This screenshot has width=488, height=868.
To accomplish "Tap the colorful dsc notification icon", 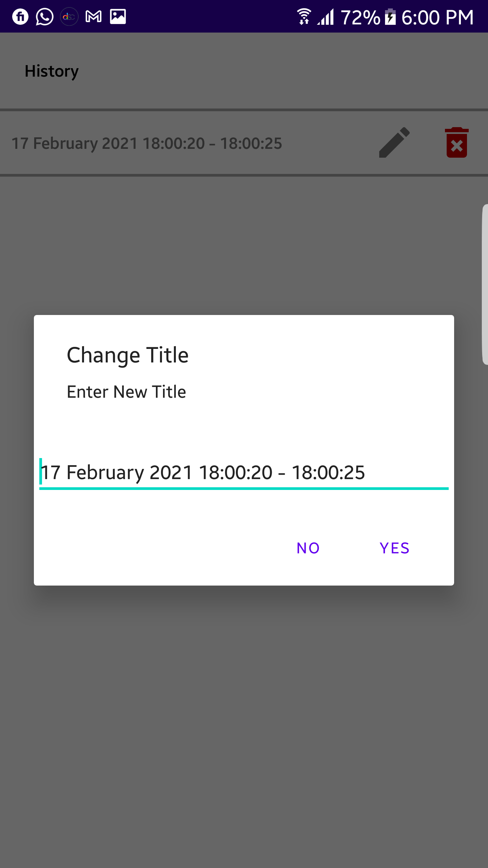I will [69, 17].
